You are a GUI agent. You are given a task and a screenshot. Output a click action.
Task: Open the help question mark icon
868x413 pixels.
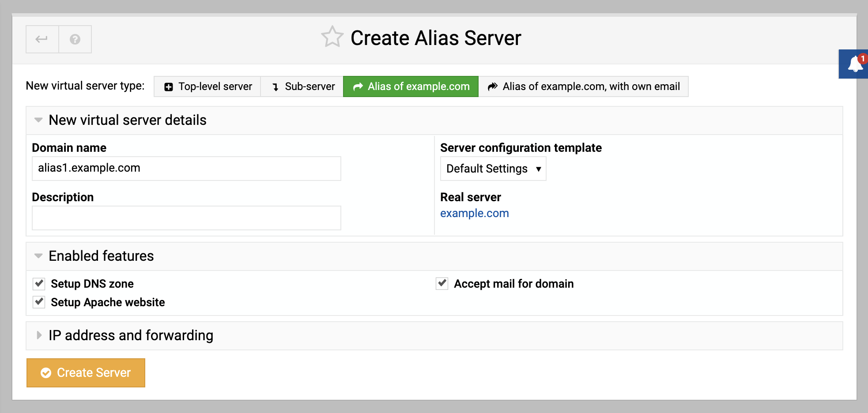(75, 39)
